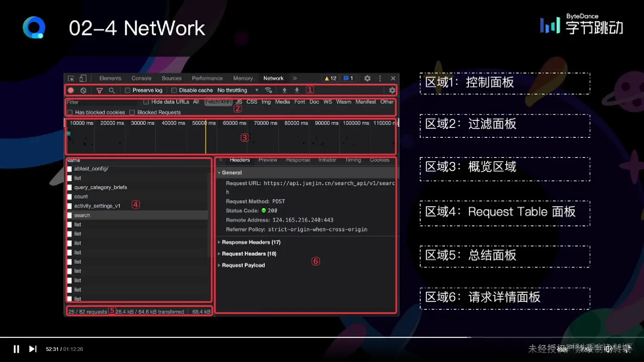Click the yellow marker in the overview timeline

point(206,137)
